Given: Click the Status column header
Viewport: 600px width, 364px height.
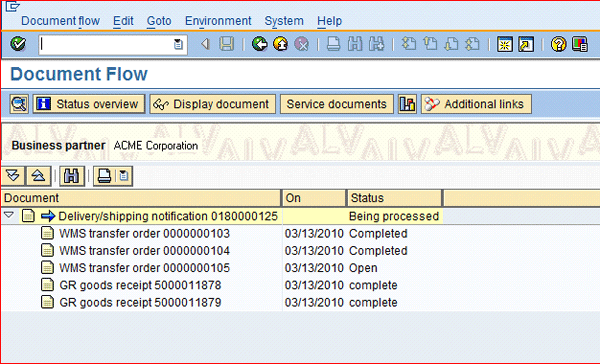Looking at the screenshot, I should pos(395,198).
